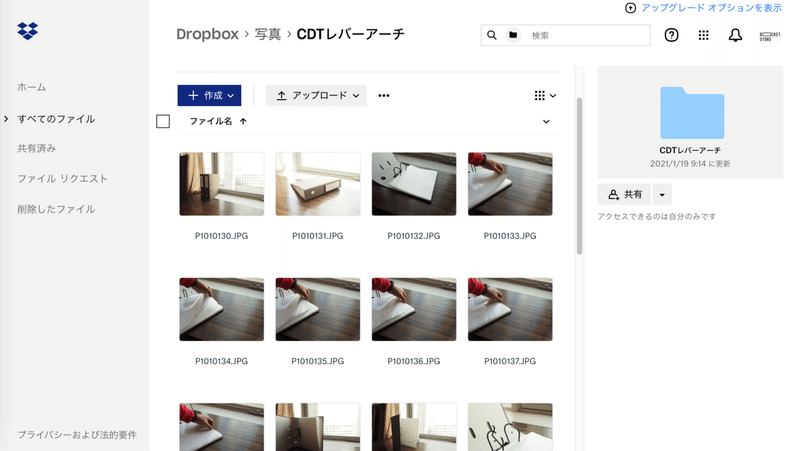Click the folder filter icon in search
The image size is (800, 451).
pyautogui.click(x=513, y=35)
